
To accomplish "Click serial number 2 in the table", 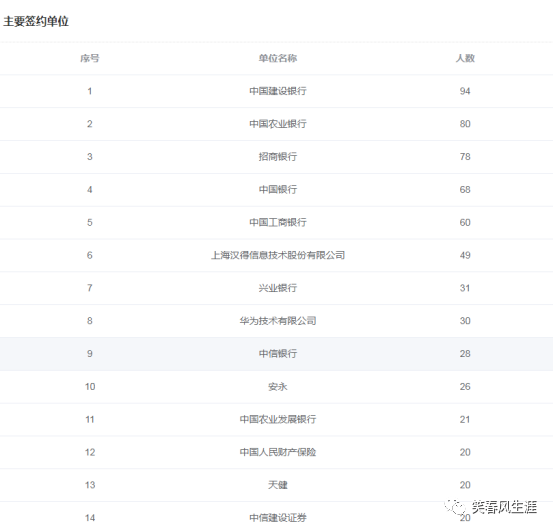I will pyautogui.click(x=90, y=124).
